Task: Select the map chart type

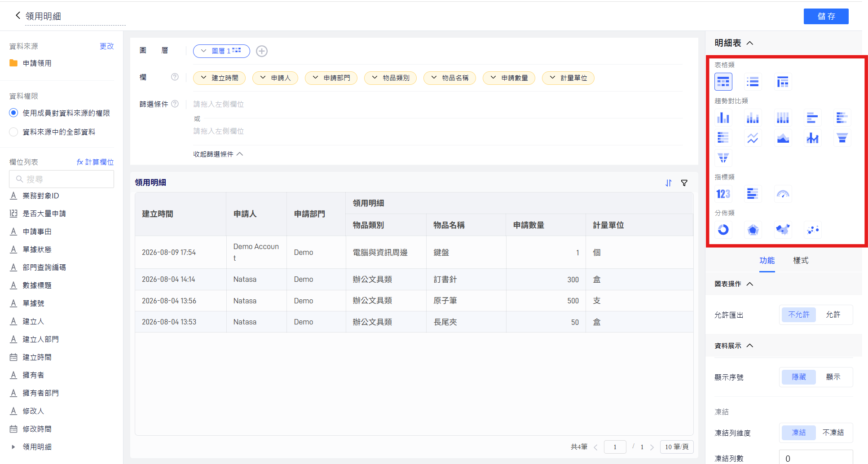Action: click(x=783, y=230)
